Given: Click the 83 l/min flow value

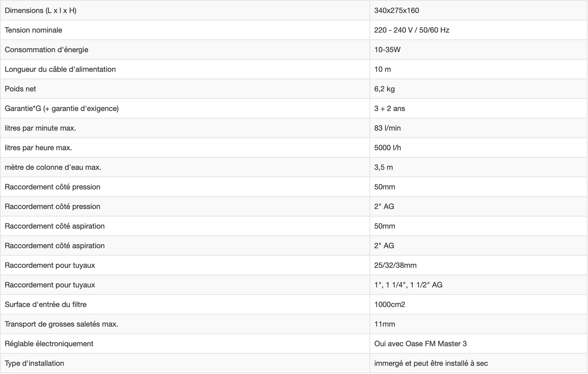Looking at the screenshot, I should [387, 128].
